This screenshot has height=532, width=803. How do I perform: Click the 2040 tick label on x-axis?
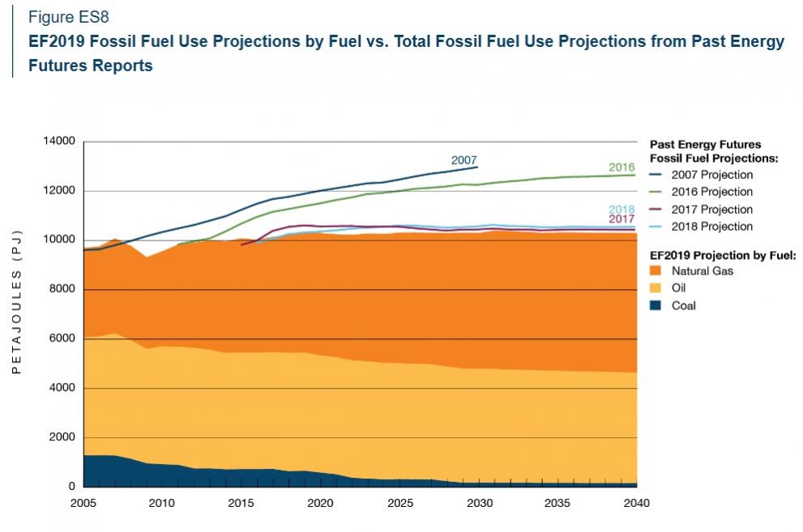pos(637,503)
